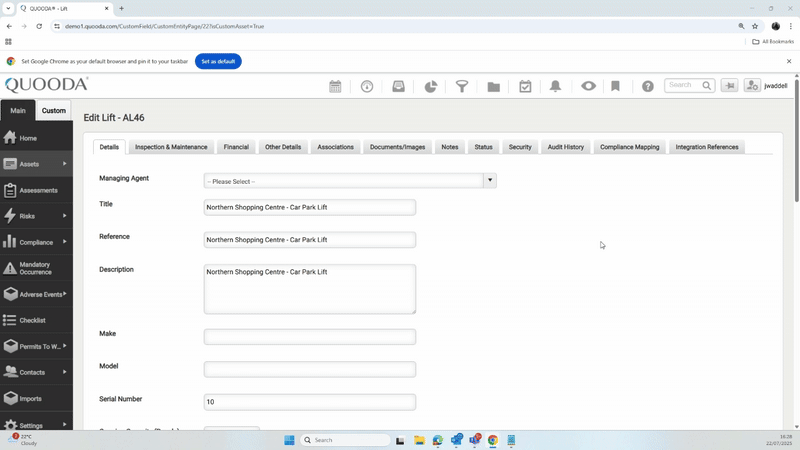Image resolution: width=800 pixels, height=450 pixels.
Task: Open Assessments in the sidebar
Action: pos(36,190)
